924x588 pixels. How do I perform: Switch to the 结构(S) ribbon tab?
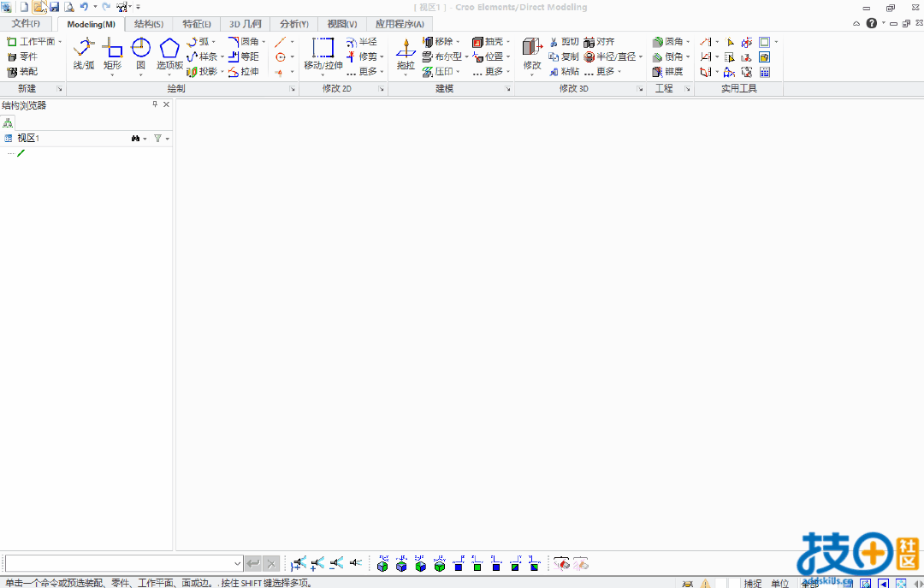click(149, 24)
